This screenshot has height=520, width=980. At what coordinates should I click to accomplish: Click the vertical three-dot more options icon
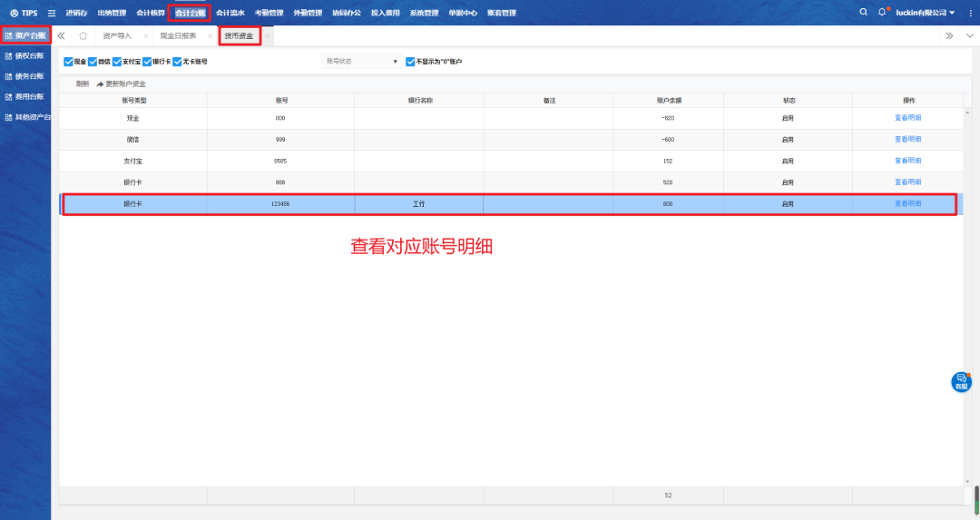tap(970, 13)
